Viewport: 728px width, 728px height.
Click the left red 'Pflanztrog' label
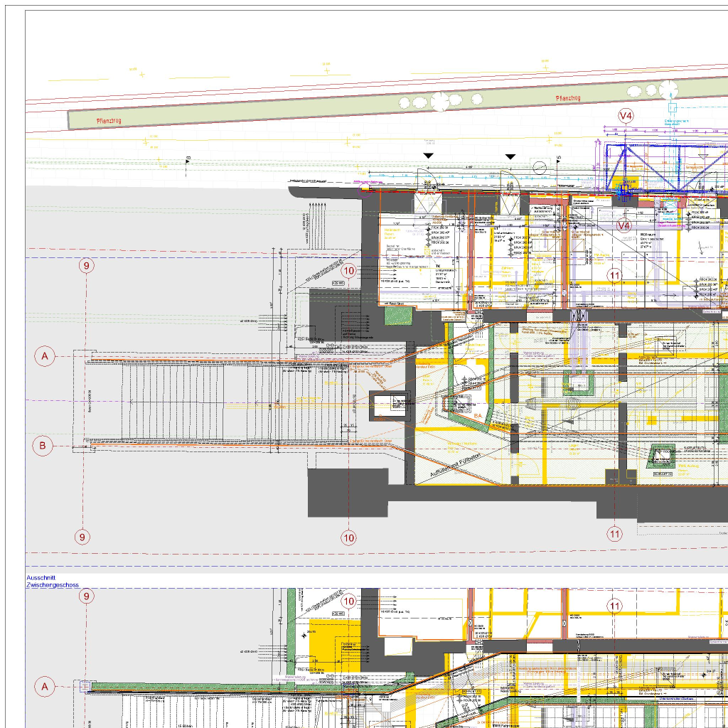109,121
